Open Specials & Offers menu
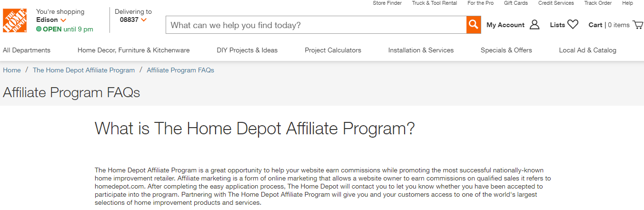This screenshot has height=210, width=644. [x=506, y=50]
